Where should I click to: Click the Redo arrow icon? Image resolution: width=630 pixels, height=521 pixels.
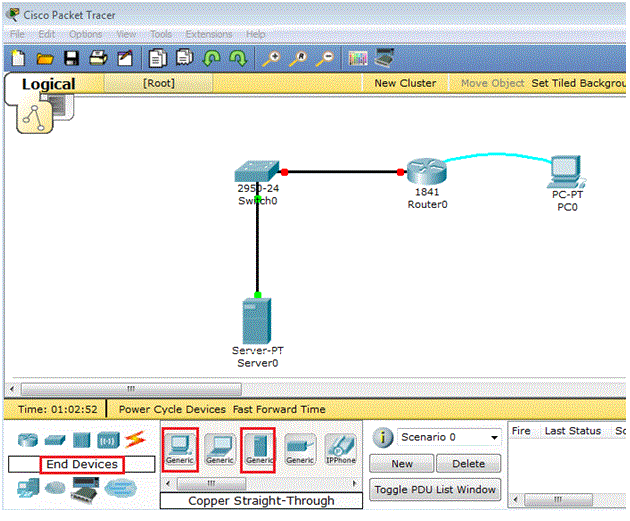coord(238,58)
